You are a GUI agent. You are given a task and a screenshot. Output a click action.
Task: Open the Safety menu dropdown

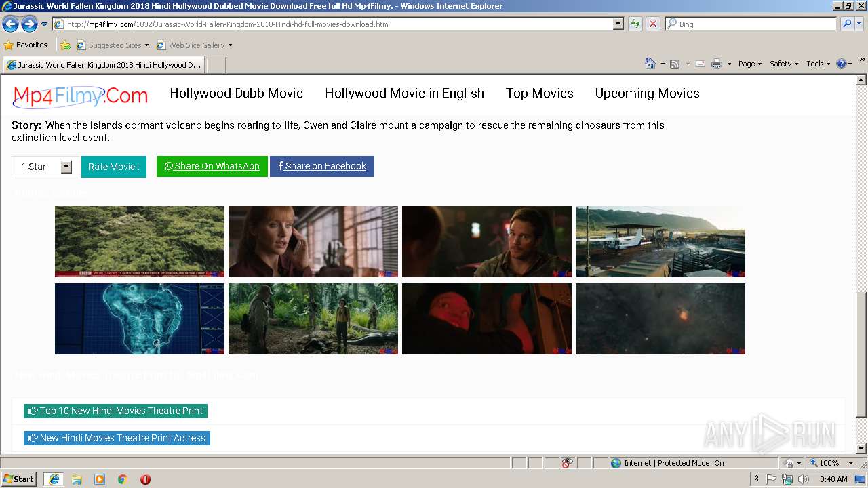tap(784, 64)
